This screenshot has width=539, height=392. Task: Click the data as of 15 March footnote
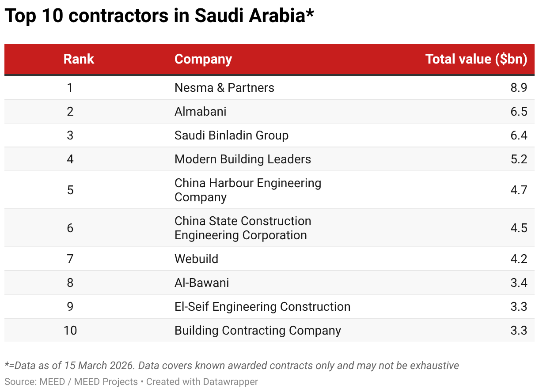point(232,366)
